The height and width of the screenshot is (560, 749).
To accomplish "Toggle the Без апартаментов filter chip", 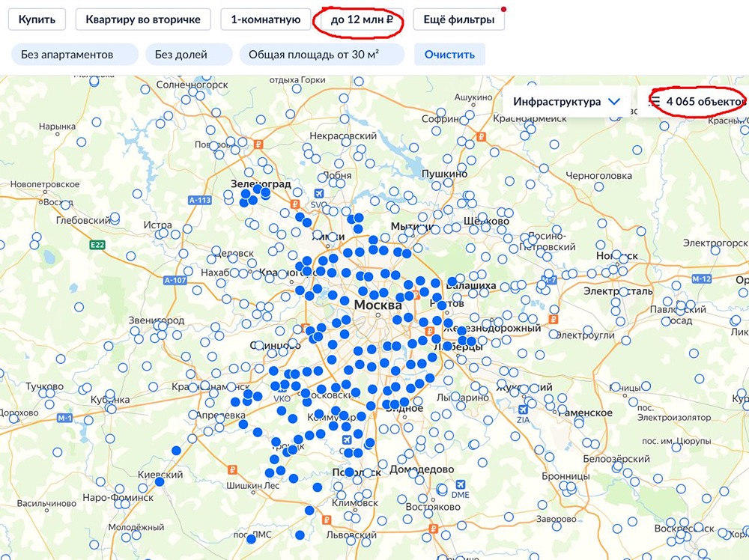I will click(x=73, y=54).
